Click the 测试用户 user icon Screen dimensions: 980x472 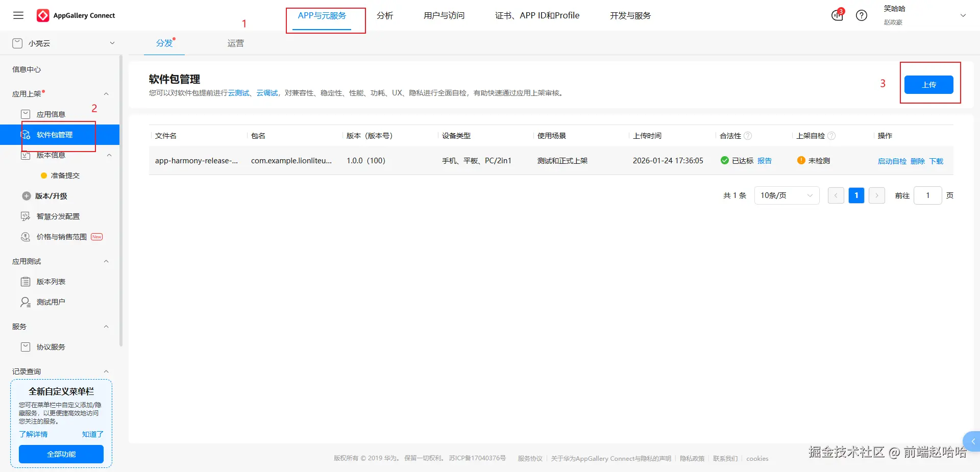coord(25,302)
